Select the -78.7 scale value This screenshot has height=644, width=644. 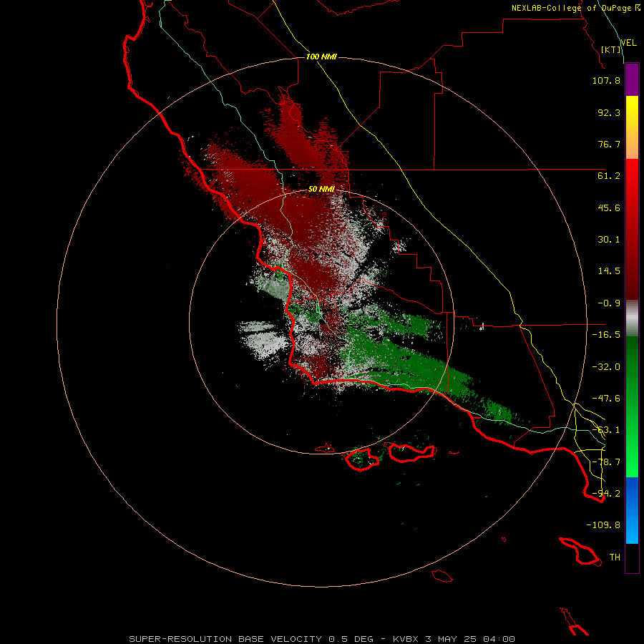(606, 462)
